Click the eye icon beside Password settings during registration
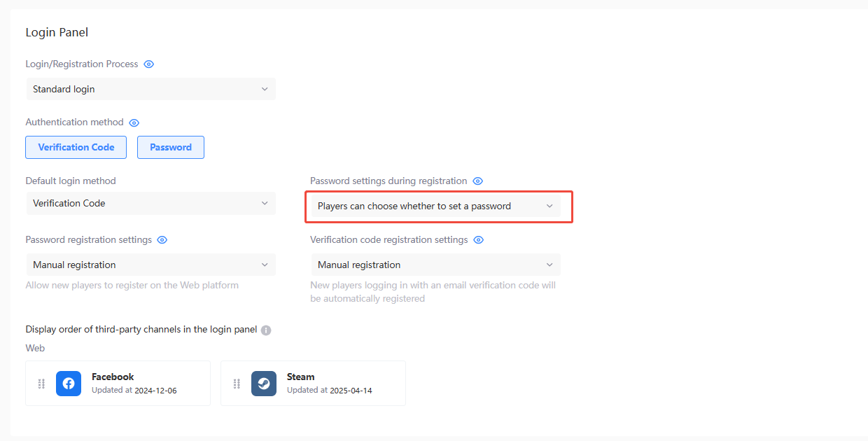The width and height of the screenshot is (868, 441). [x=477, y=181]
